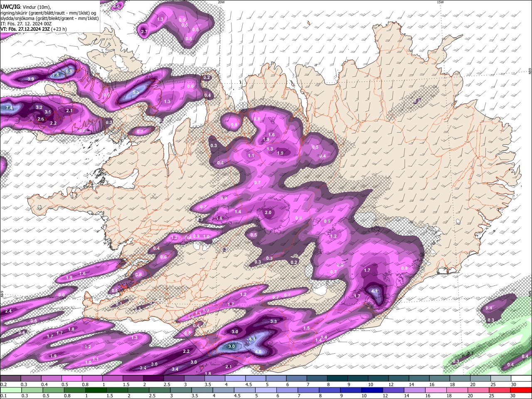Click the white swatch ending the upper legend
Image resolution: width=532 pixels, height=399 pixels.
521,378
